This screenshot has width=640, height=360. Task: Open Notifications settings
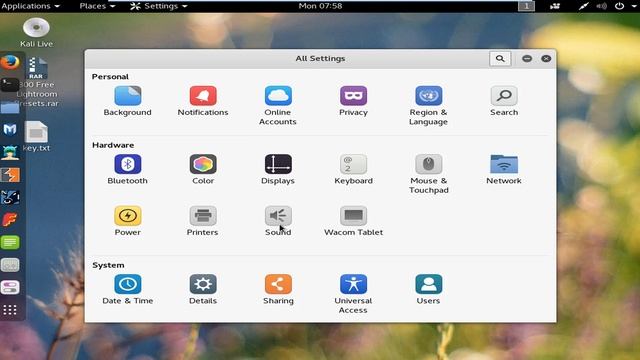point(203,101)
